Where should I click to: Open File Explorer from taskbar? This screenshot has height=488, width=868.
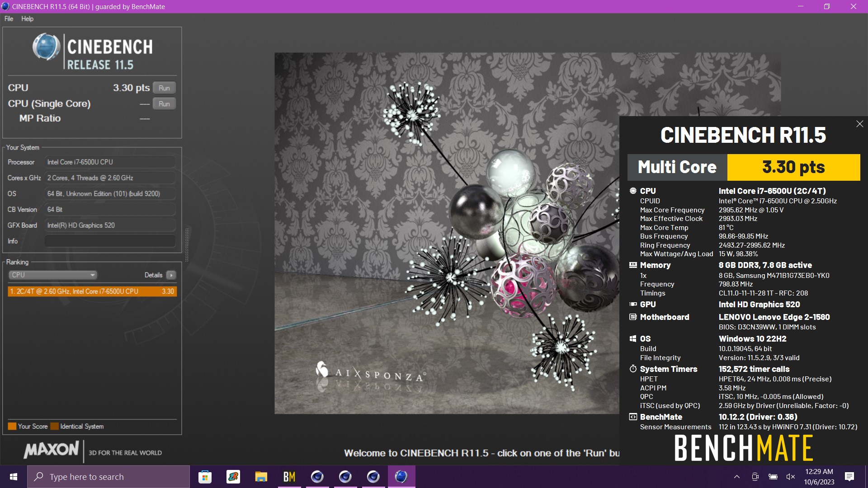[261, 477]
